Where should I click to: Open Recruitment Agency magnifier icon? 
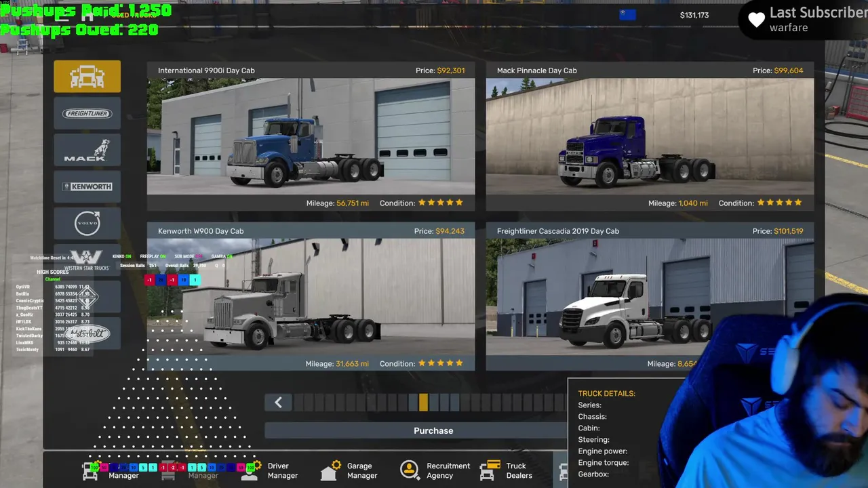point(410,470)
